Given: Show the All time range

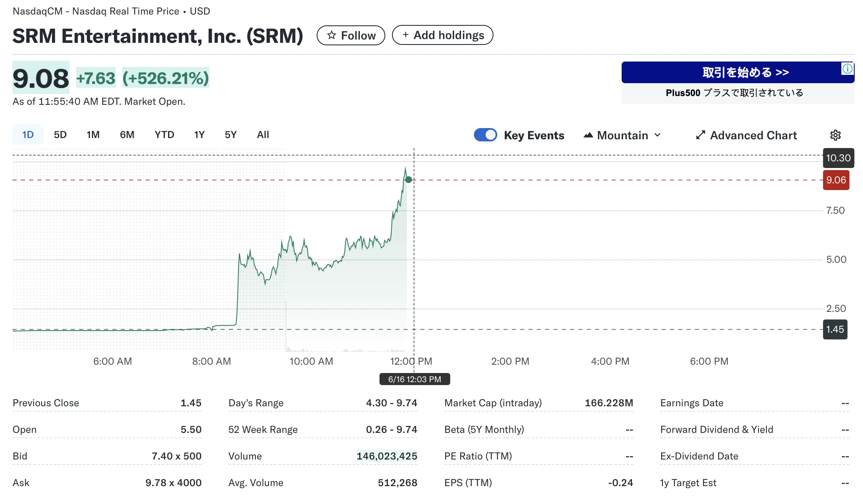Looking at the screenshot, I should coord(263,135).
